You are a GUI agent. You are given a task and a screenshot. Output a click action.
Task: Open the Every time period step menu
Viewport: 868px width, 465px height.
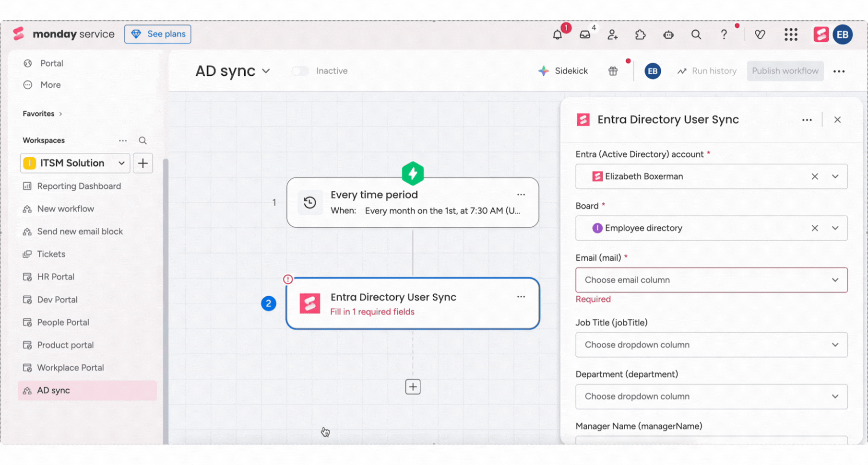pyautogui.click(x=521, y=195)
